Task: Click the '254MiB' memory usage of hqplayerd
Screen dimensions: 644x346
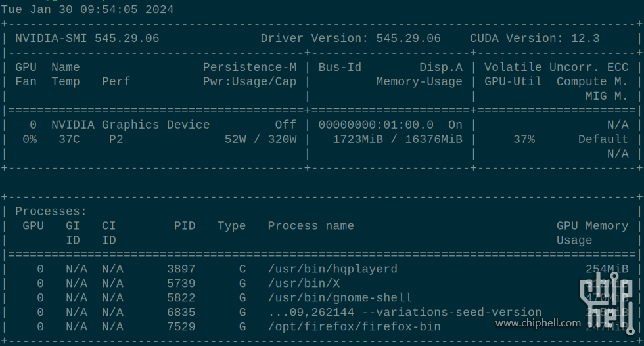Action: tap(607, 269)
